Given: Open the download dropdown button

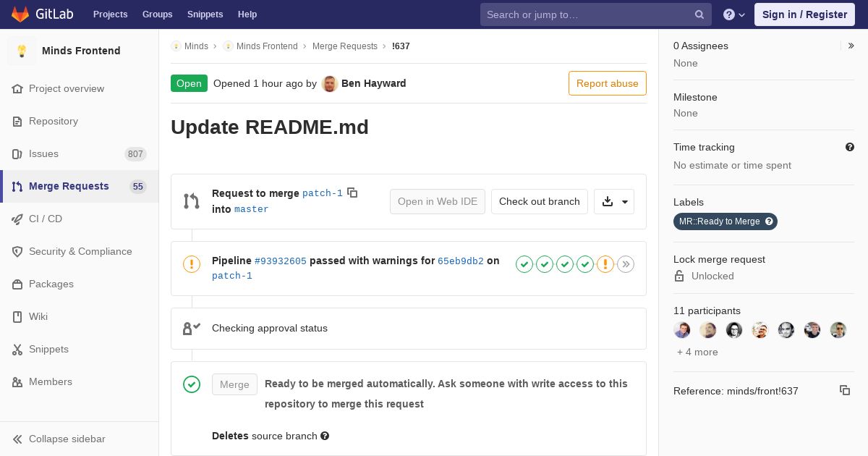Looking at the screenshot, I should (x=614, y=202).
